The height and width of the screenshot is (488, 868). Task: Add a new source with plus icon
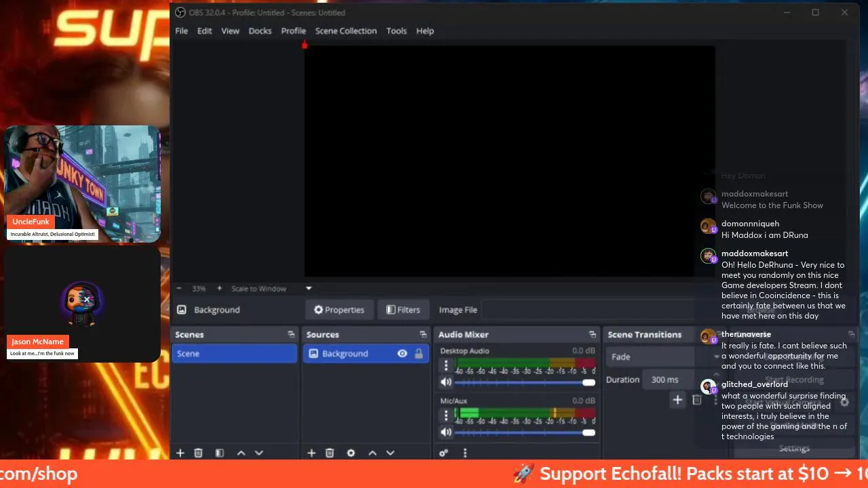pos(311,453)
